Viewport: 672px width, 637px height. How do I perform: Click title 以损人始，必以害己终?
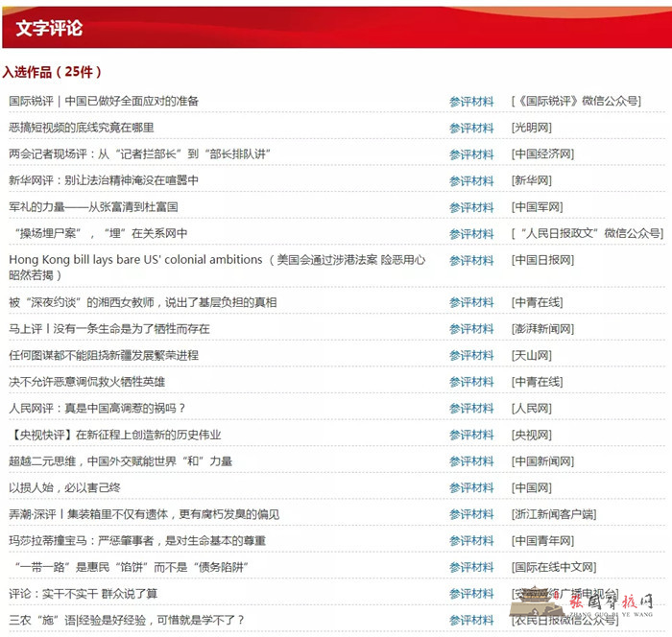click(64, 487)
